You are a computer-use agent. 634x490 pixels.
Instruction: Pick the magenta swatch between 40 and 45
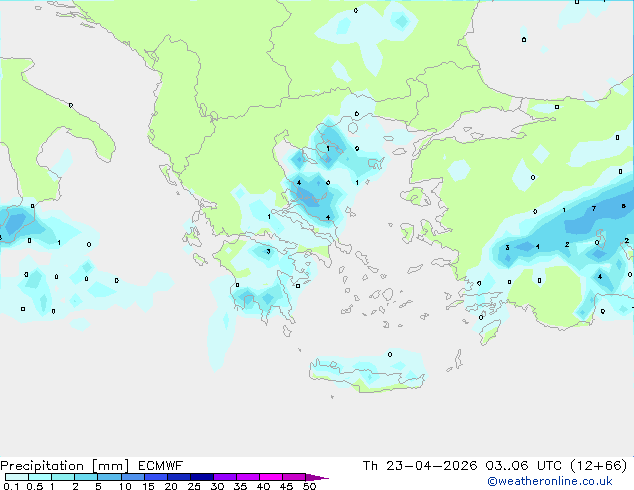tap(271, 477)
